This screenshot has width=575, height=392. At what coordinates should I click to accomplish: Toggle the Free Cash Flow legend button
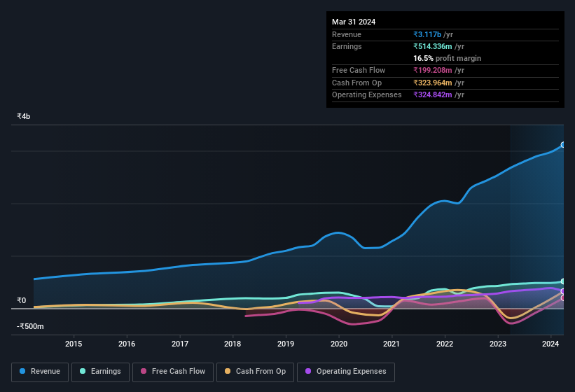[x=173, y=372]
